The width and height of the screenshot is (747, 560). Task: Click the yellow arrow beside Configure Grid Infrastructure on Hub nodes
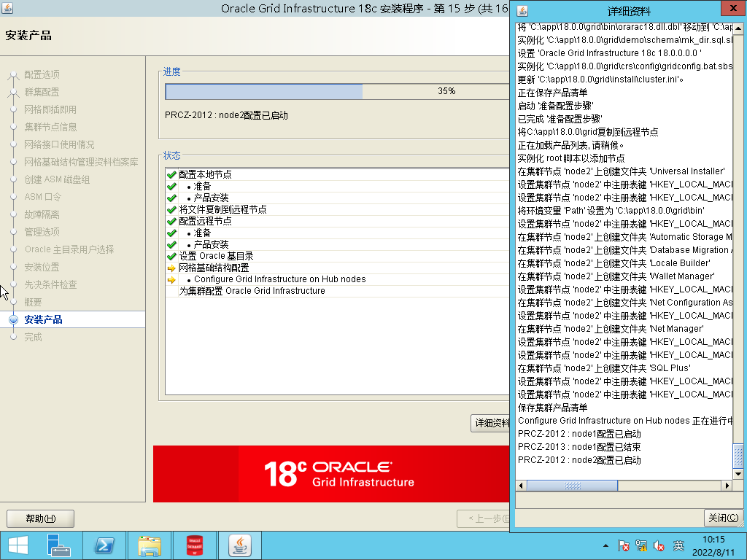coord(171,279)
